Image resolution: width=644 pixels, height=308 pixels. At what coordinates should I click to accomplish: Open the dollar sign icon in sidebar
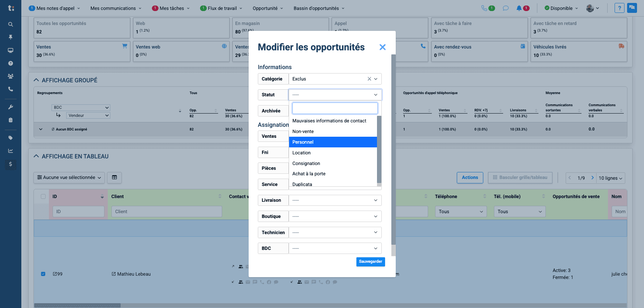pos(11,164)
